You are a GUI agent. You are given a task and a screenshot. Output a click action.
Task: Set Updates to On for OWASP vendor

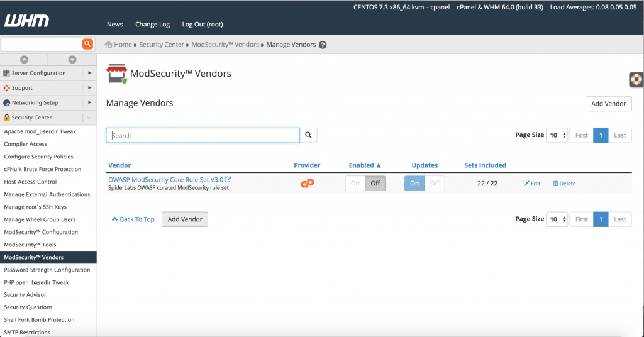[414, 184]
